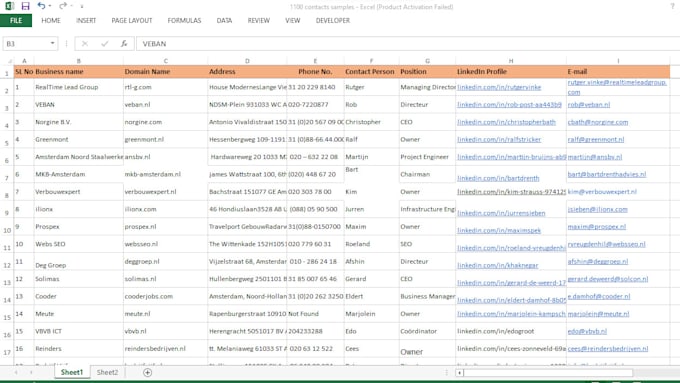This screenshot has height=383, width=680.
Task: Open the REVIEW ribbon tab
Action: [x=258, y=20]
